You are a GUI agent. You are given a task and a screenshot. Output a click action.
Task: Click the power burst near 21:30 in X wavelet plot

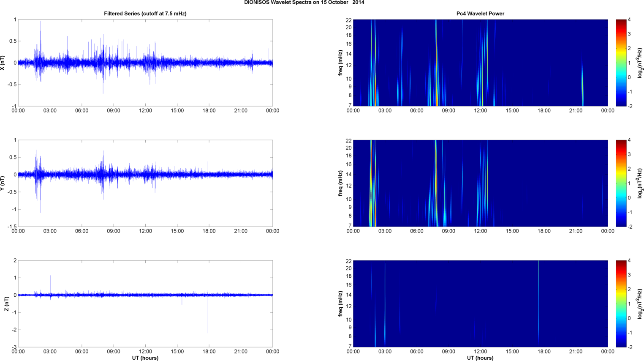(582, 85)
